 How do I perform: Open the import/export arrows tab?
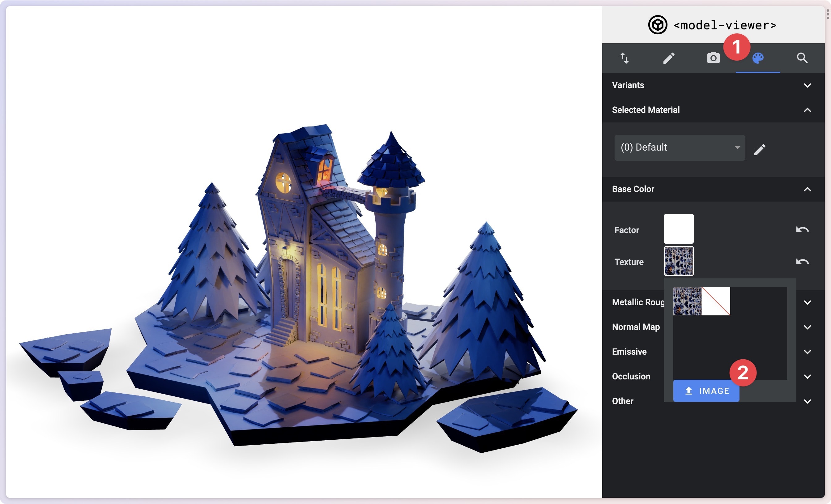[624, 58]
